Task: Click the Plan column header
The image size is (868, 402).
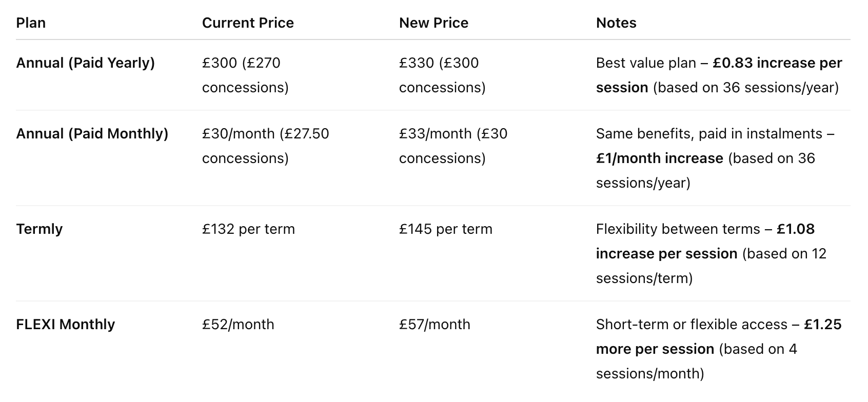Action: click(31, 23)
